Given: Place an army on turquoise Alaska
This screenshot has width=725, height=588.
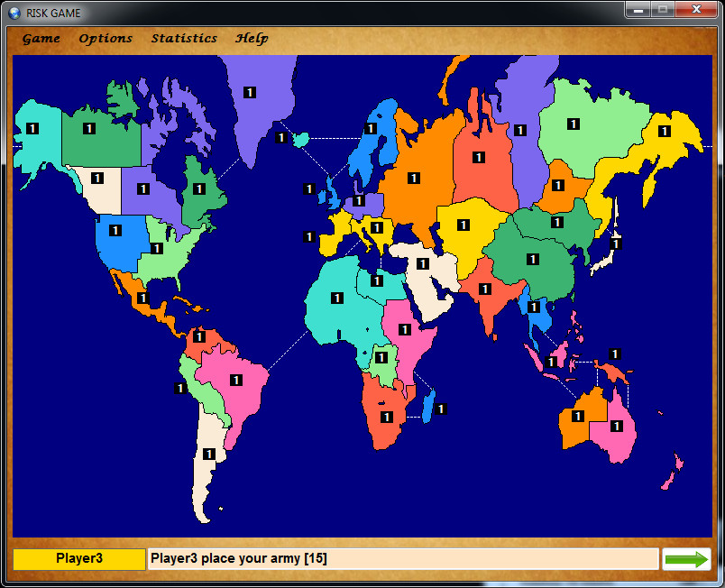Looking at the screenshot, I should click(x=32, y=128).
